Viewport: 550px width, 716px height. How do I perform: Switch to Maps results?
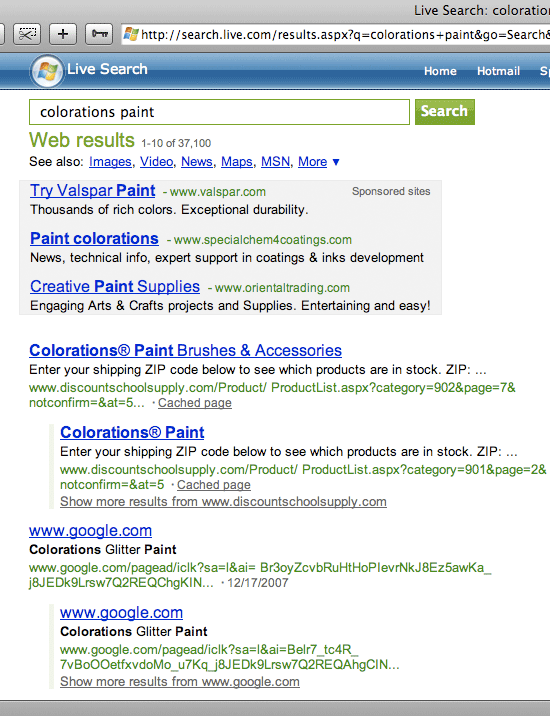coord(237,162)
